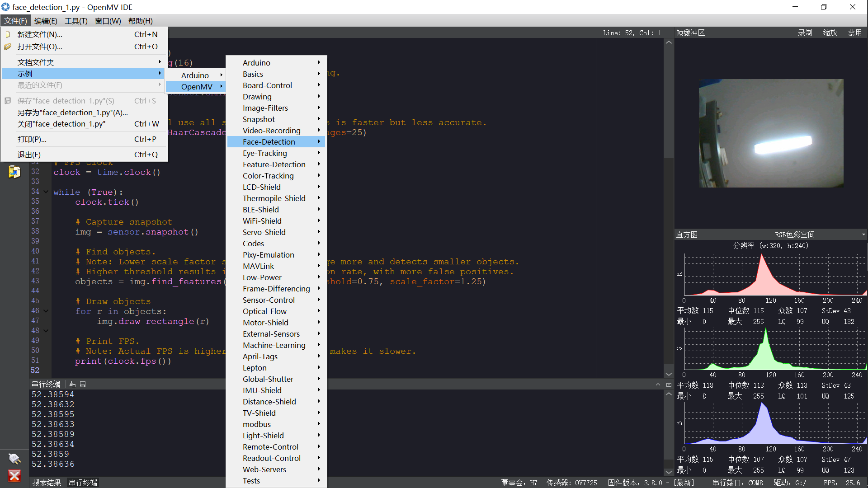Click the editor vertical scrollbar down arrow
The width and height of the screenshot is (868, 488).
(669, 375)
